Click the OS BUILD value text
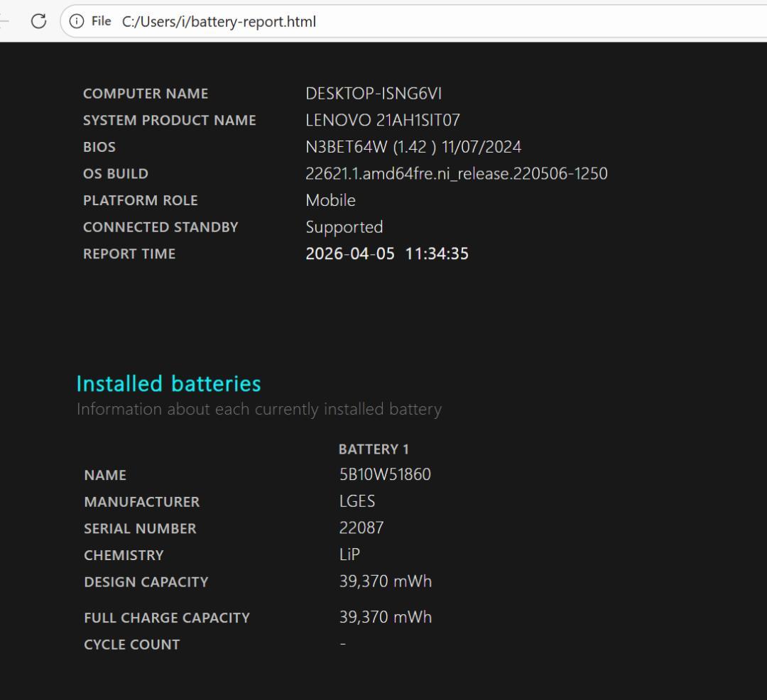This screenshot has height=700, width=767. tap(456, 173)
